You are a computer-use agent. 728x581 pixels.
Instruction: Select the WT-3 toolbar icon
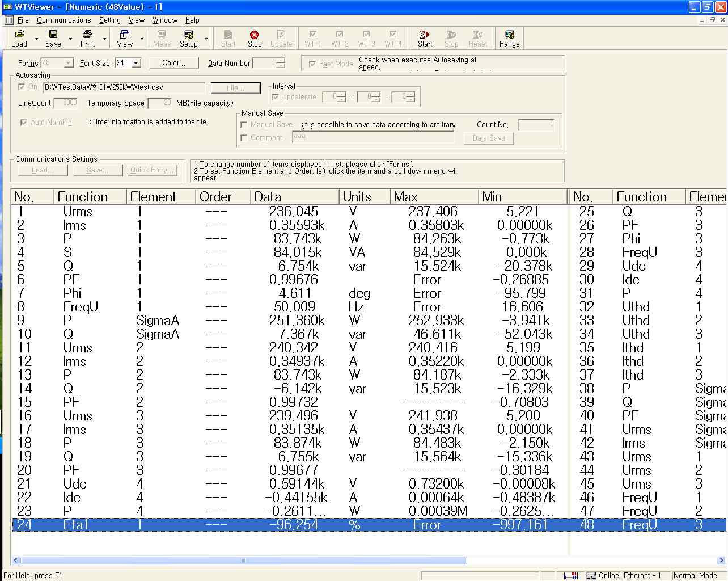(x=366, y=38)
